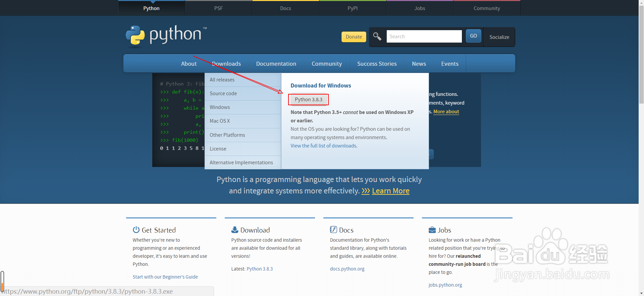Click the triple-arrow icon before Learn More

coord(366,191)
